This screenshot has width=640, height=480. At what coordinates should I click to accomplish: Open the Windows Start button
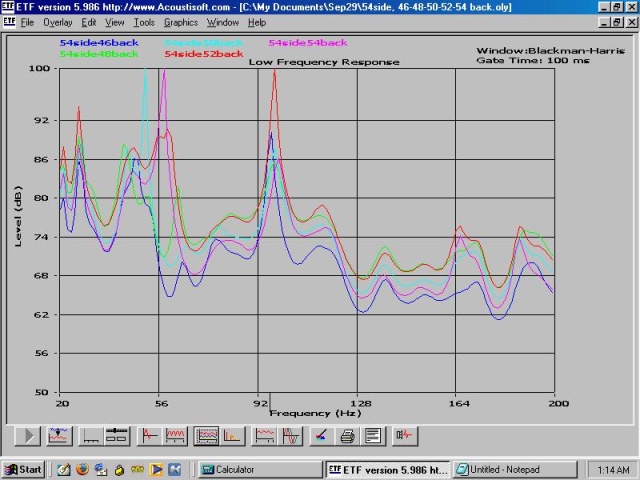(23, 470)
